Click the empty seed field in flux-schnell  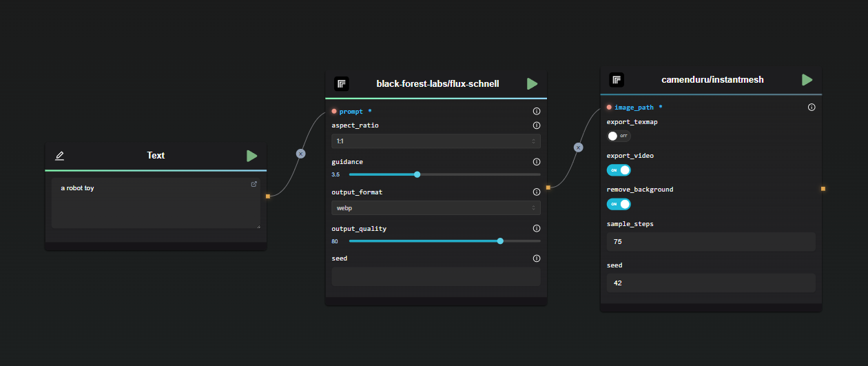pyautogui.click(x=436, y=276)
